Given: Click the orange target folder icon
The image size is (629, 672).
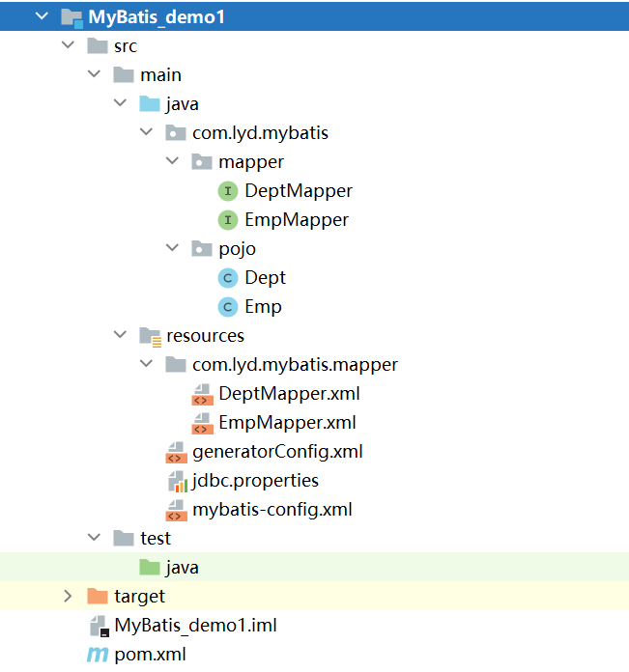Looking at the screenshot, I should 98,597.
